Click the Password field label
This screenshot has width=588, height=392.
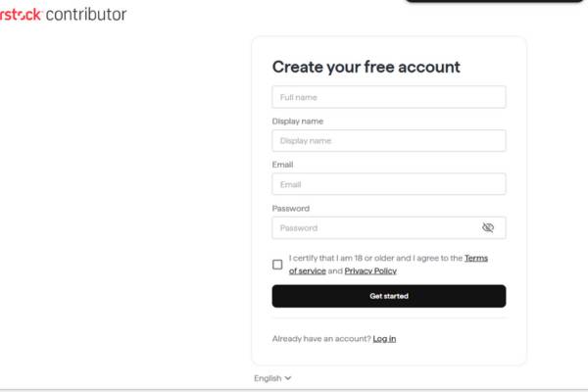pos(290,209)
